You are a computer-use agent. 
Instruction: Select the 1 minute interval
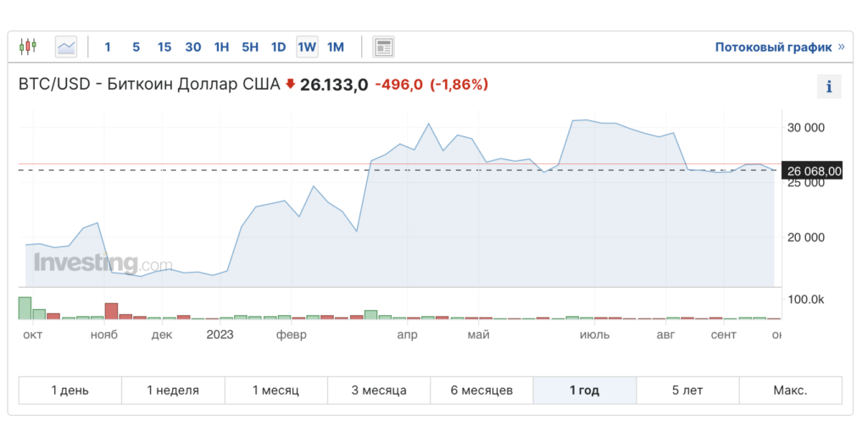[x=108, y=47]
